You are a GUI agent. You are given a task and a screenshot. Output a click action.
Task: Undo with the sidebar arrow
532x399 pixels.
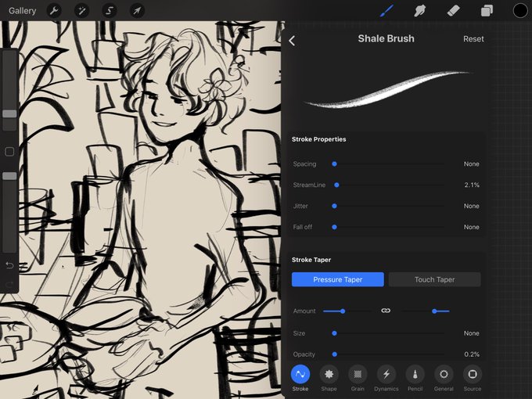click(x=9, y=265)
